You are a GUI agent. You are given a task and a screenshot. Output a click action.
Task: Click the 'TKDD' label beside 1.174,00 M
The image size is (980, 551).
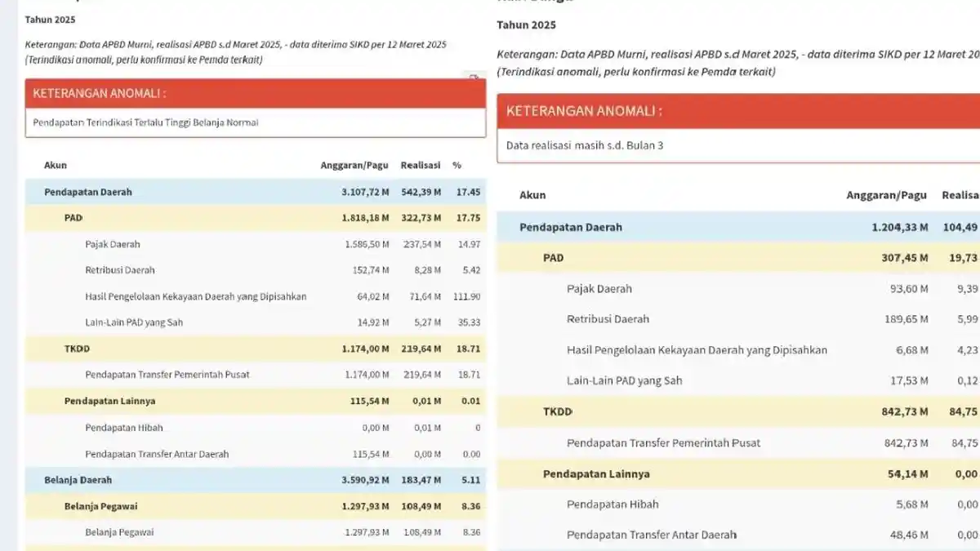(77, 349)
